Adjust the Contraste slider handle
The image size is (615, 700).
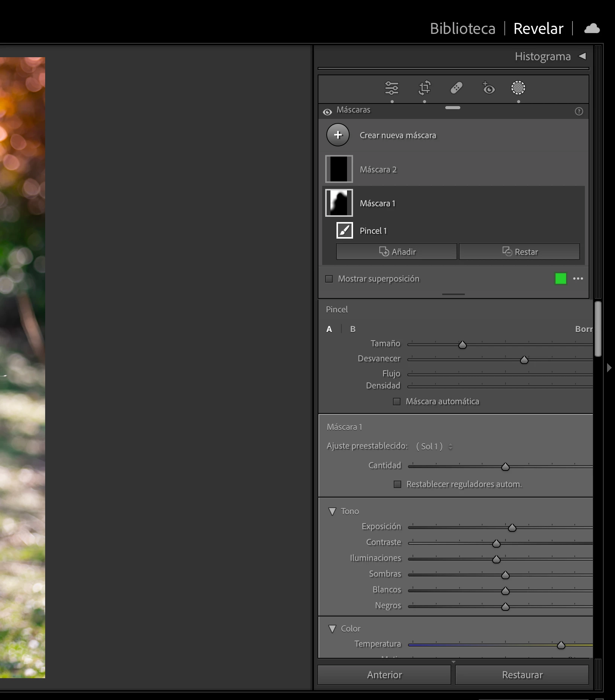tap(496, 544)
